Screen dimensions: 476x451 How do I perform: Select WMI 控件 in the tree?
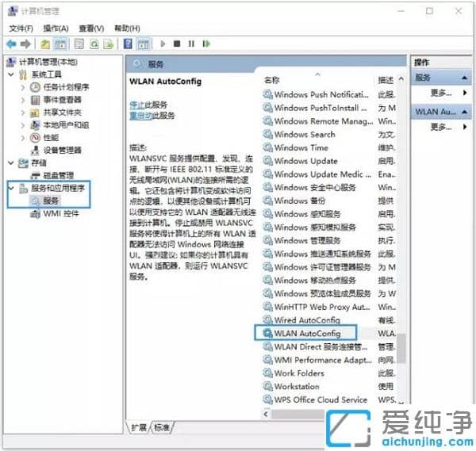click(x=55, y=213)
